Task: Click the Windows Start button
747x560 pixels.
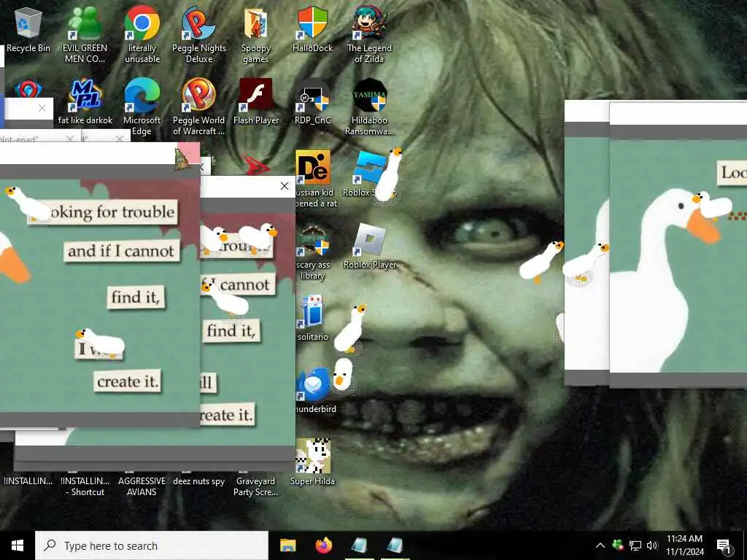Action: point(18,545)
